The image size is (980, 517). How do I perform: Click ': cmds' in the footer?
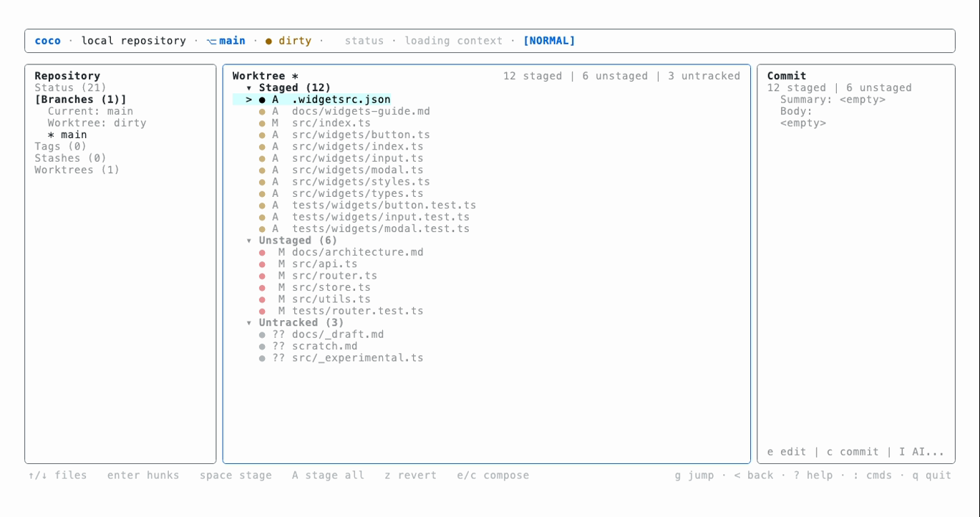(x=873, y=475)
